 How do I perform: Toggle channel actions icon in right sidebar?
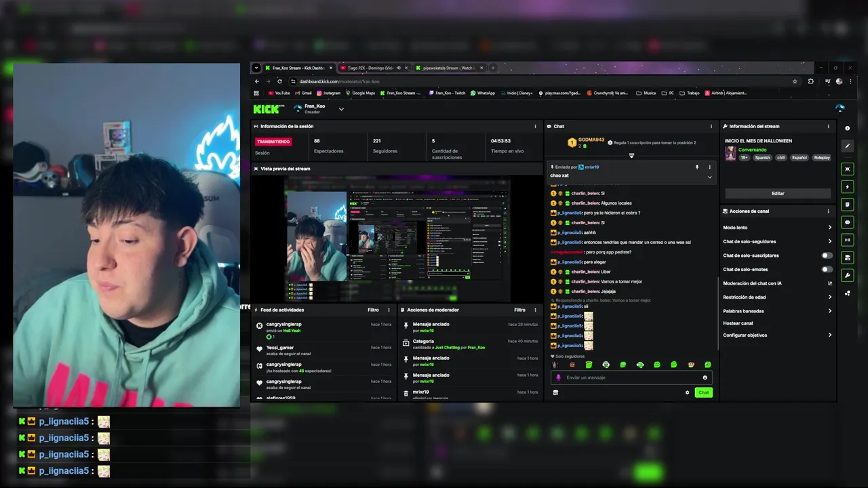coord(847,258)
